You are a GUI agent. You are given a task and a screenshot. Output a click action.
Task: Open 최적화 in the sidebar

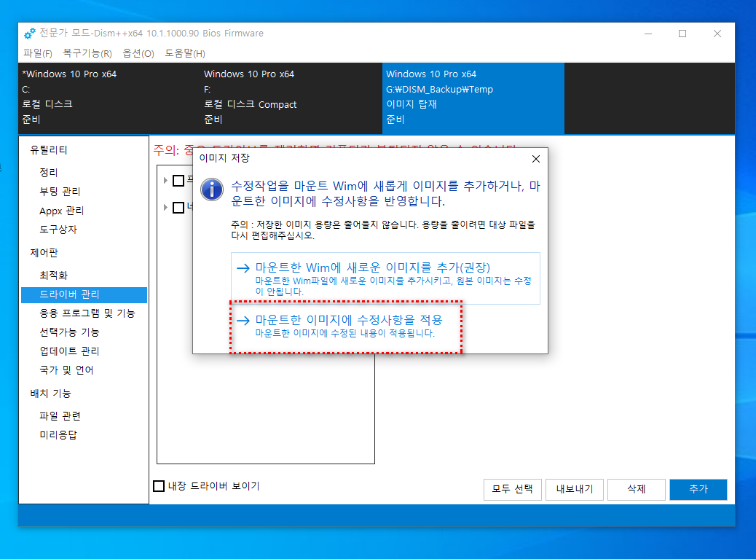(x=53, y=275)
